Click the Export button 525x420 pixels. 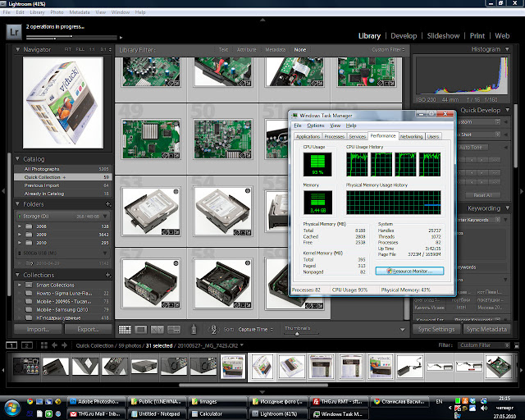coord(88,330)
